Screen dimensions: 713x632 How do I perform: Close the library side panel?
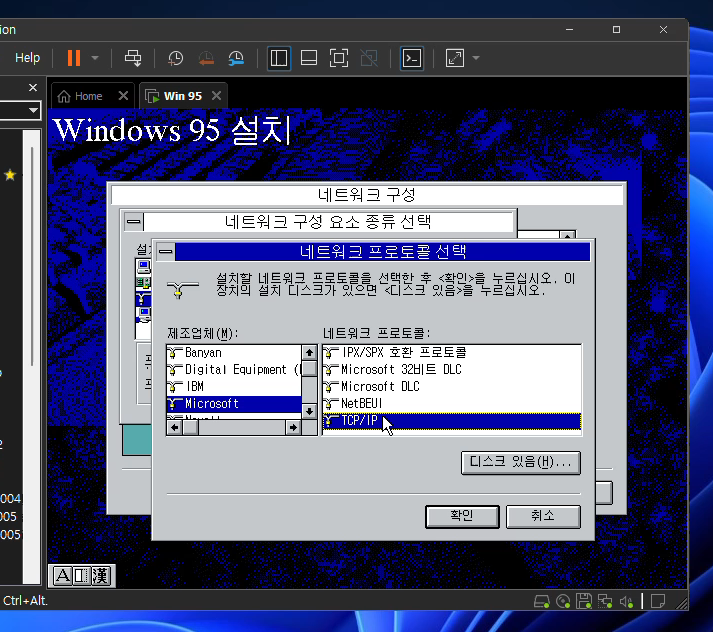[33, 87]
